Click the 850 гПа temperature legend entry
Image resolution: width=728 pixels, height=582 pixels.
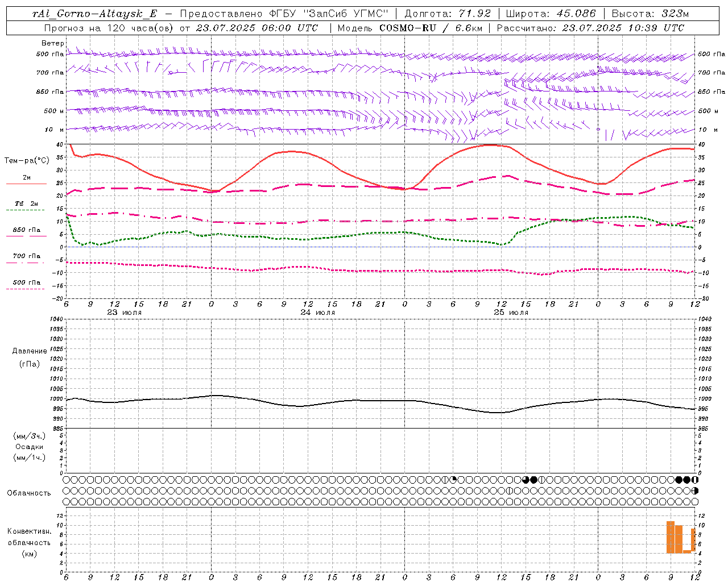click(x=27, y=230)
